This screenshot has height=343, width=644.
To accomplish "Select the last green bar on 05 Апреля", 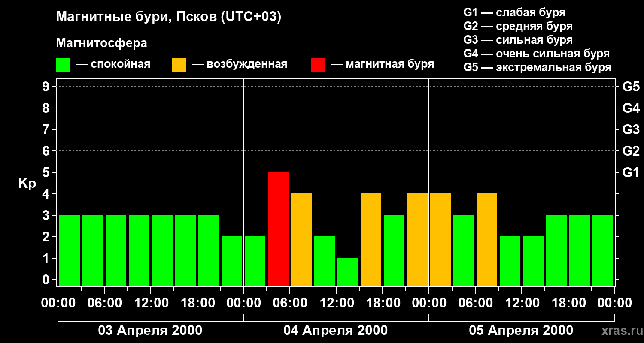I will pos(603,250).
